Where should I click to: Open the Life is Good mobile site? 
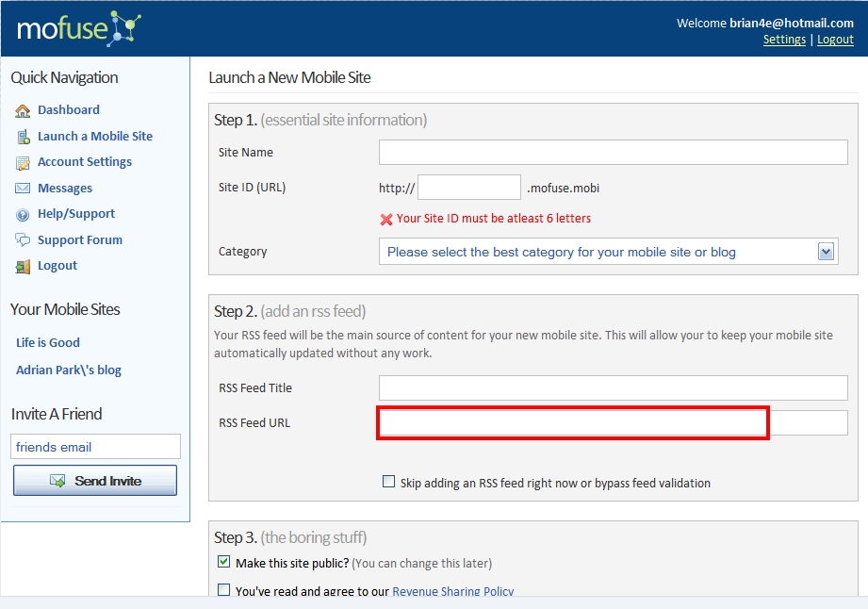click(x=48, y=343)
